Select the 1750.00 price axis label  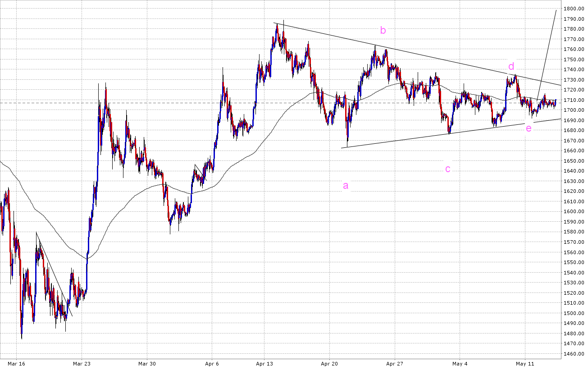575,59
